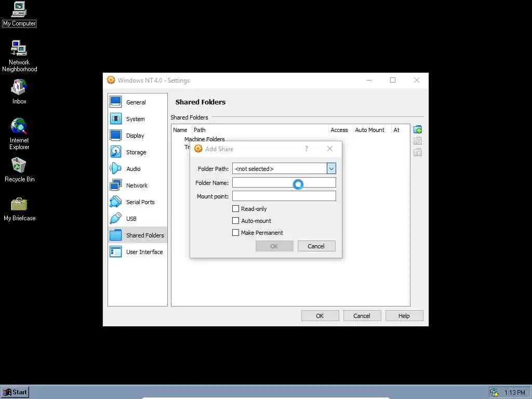Open the Display settings page
The image size is (532, 399).
click(137, 136)
